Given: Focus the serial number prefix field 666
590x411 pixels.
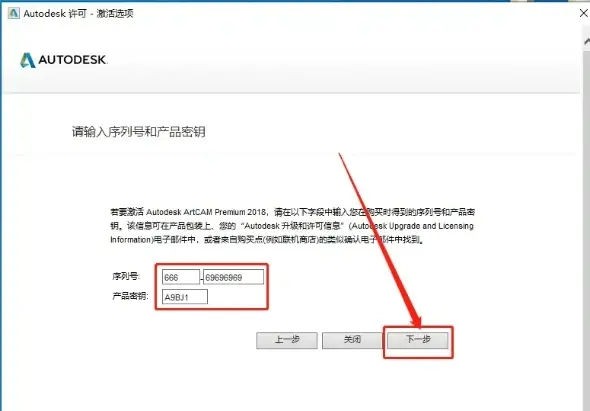Looking at the screenshot, I should point(181,277).
